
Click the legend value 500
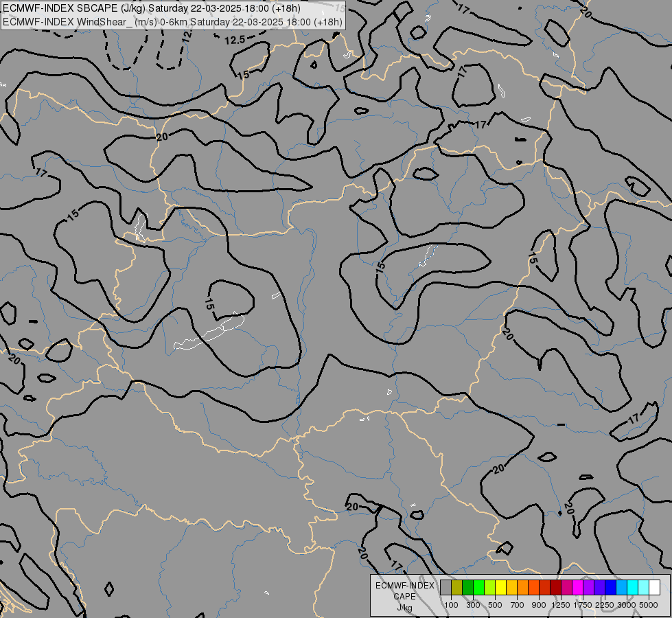click(495, 605)
